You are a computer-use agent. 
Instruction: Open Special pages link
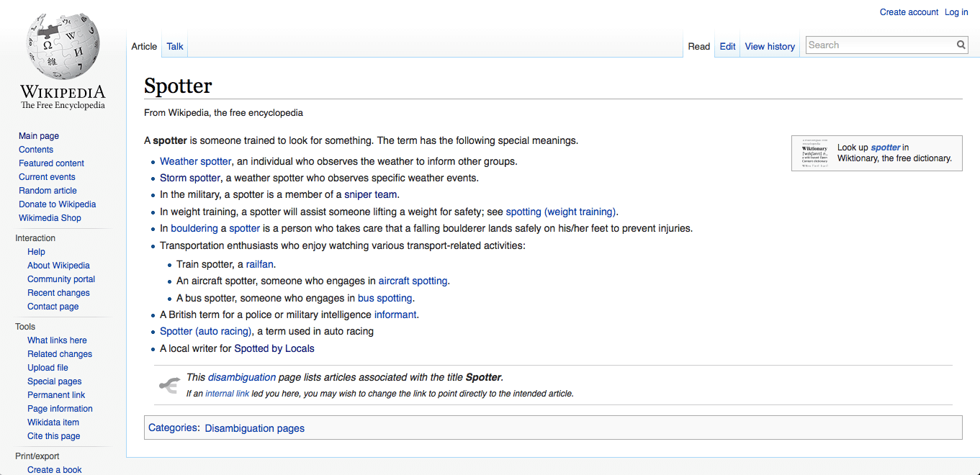55,381
